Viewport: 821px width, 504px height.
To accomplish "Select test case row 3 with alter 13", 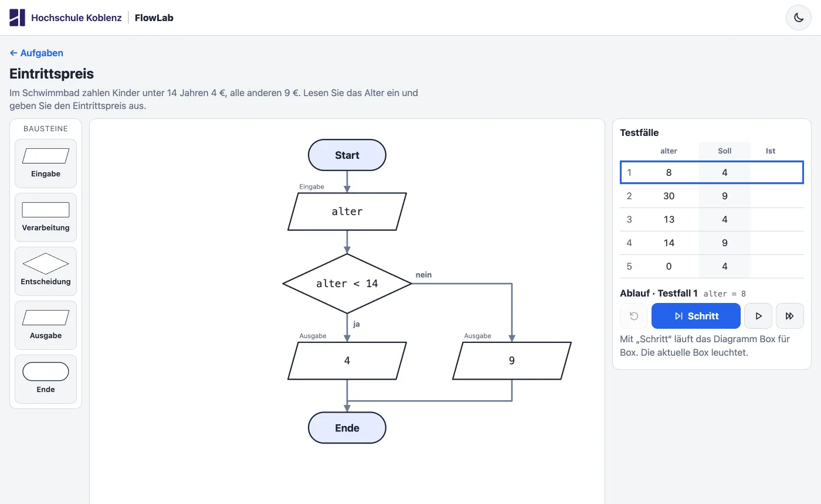I will 712,219.
